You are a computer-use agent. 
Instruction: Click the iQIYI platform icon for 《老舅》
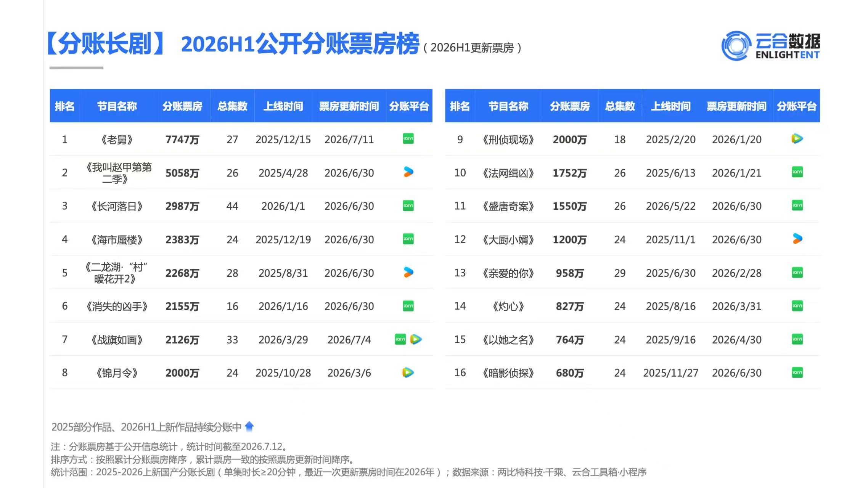(x=408, y=139)
